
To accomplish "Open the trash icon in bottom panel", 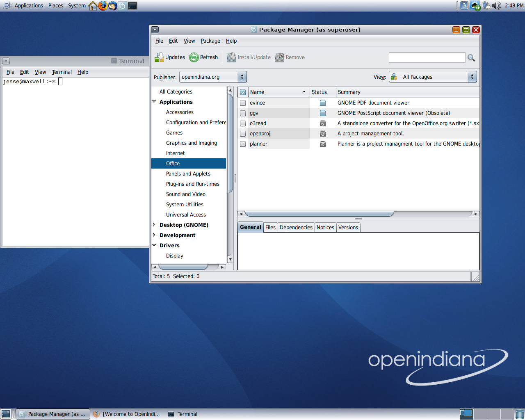I will (x=520, y=414).
